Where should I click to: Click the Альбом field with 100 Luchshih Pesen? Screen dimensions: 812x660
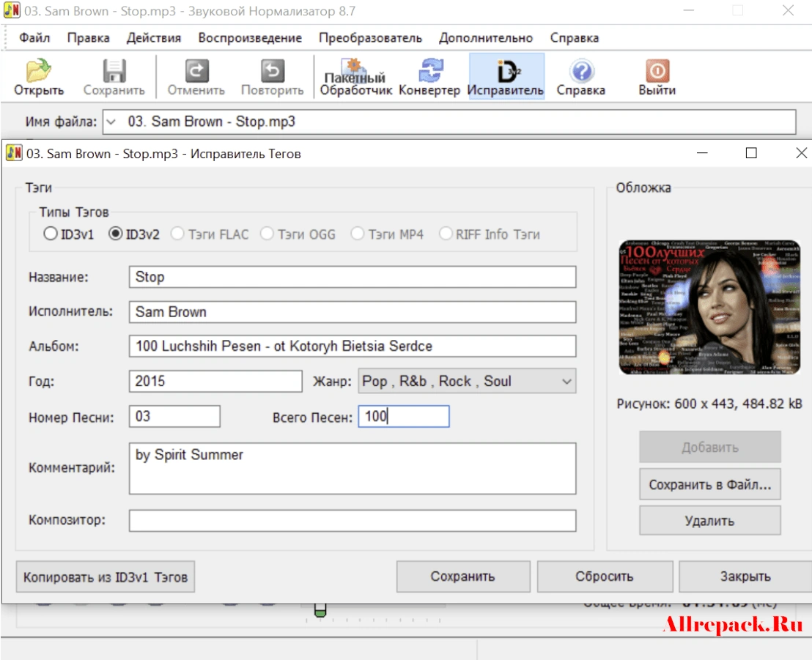tap(353, 346)
